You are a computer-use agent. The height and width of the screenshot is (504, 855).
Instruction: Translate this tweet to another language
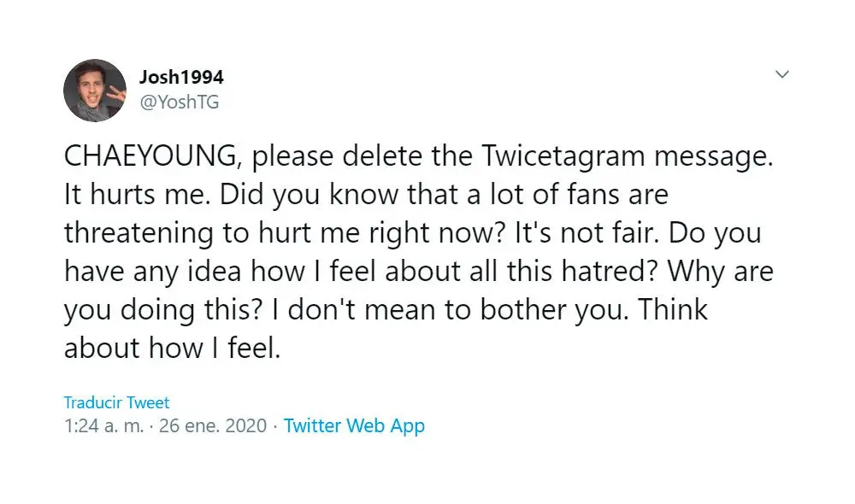click(x=117, y=401)
